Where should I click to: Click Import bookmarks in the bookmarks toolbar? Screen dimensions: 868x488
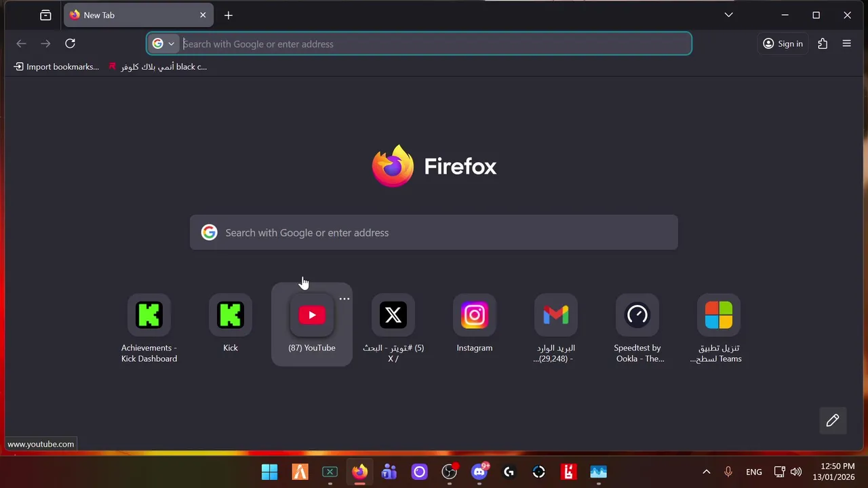click(56, 66)
